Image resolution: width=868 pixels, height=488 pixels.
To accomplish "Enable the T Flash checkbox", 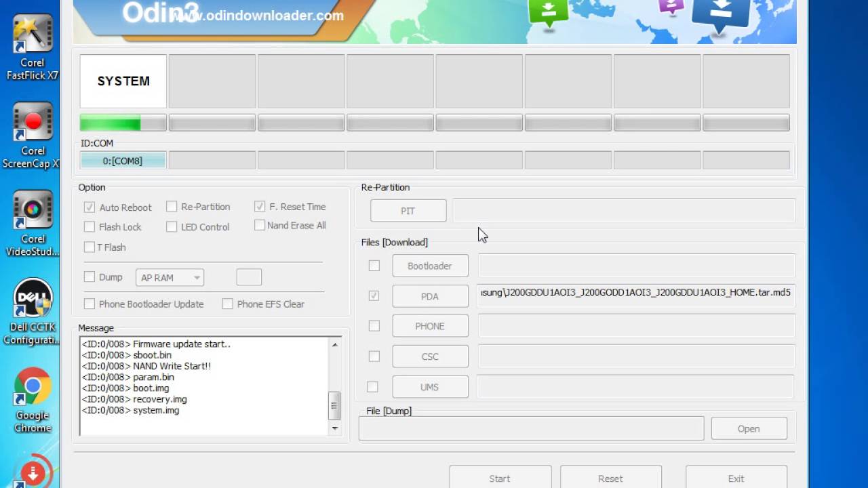I will (x=90, y=247).
